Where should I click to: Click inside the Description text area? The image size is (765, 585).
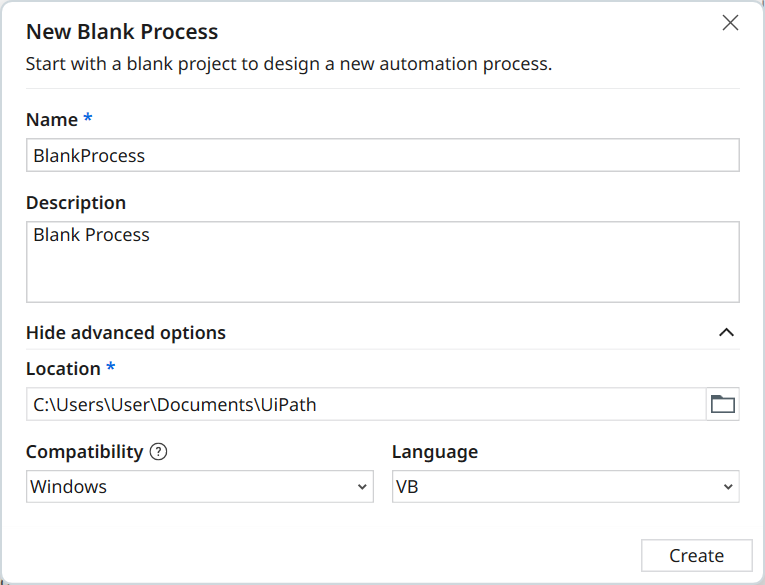(x=382, y=262)
